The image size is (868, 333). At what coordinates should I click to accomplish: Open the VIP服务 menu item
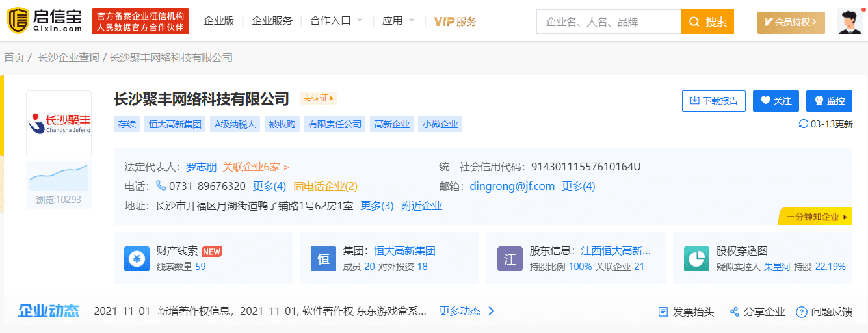pyautogui.click(x=455, y=21)
